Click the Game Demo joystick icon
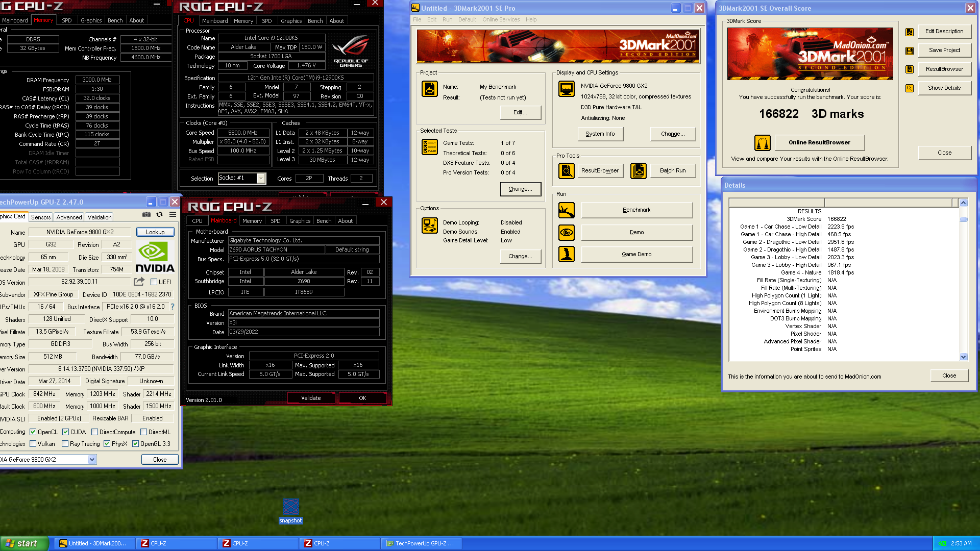The image size is (980, 551). [567, 254]
